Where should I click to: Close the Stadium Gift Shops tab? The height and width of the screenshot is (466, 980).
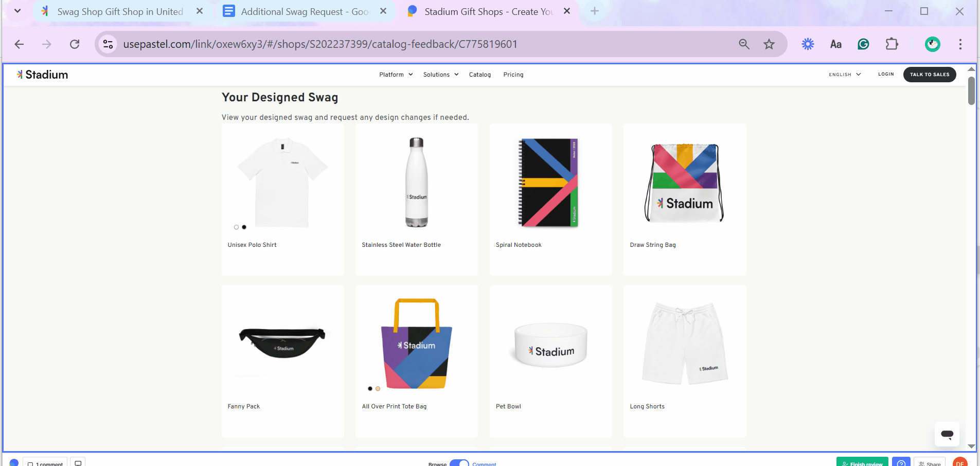[x=567, y=11]
